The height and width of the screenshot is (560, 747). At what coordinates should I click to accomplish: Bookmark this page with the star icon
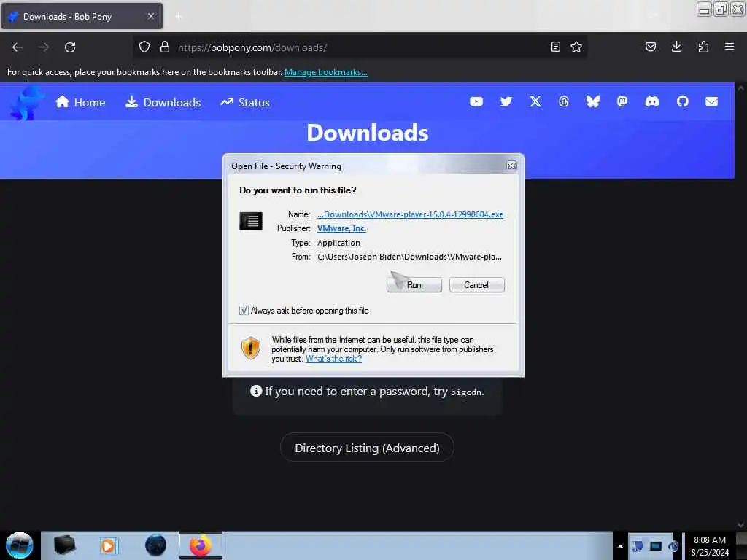[576, 47]
